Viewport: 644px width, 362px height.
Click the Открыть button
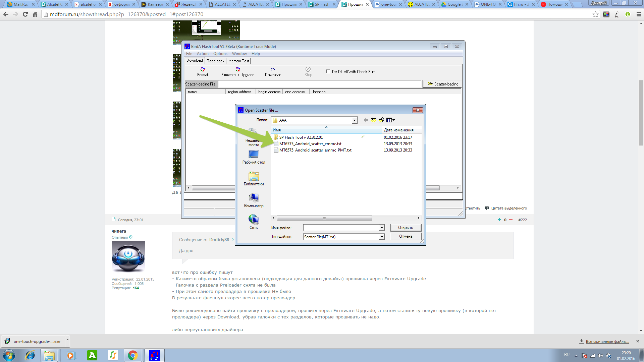(406, 228)
